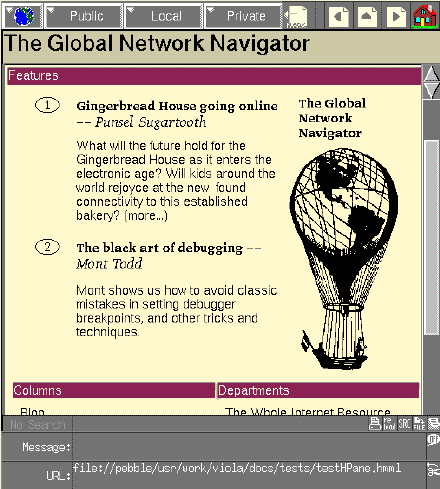
Task: Open the globe menu button
Action: click(x=22, y=16)
